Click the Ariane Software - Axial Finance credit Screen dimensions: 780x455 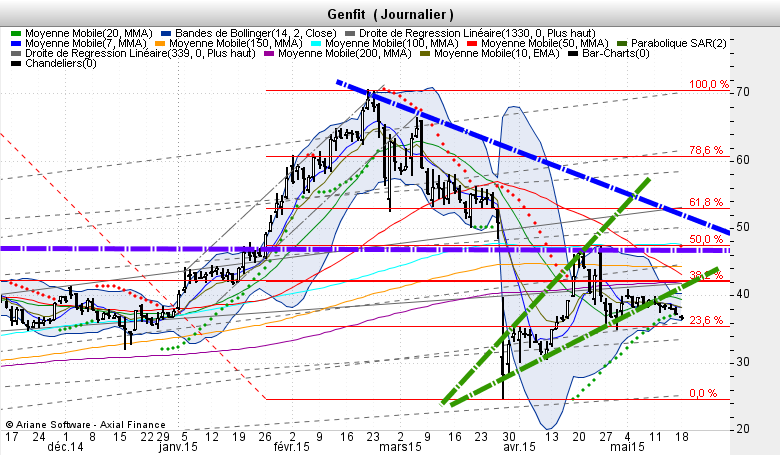point(86,425)
